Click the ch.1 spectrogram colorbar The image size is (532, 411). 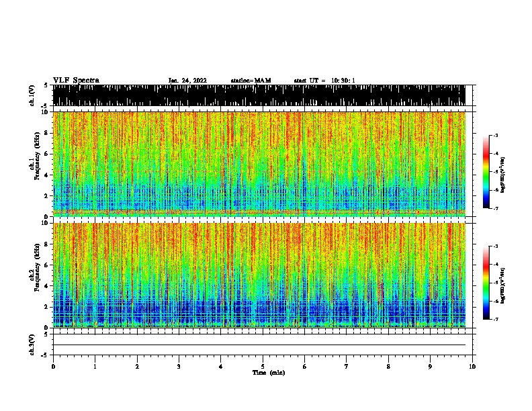coord(486,172)
